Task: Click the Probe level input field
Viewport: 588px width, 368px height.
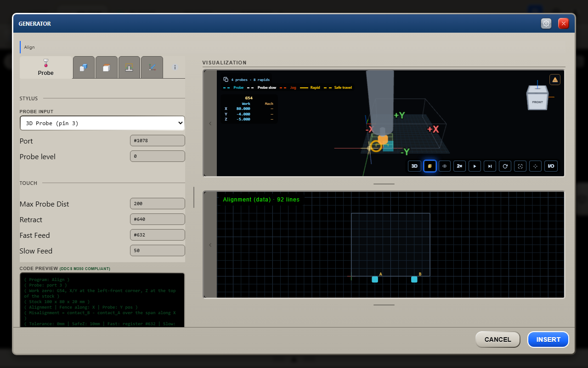Action: pos(158,156)
